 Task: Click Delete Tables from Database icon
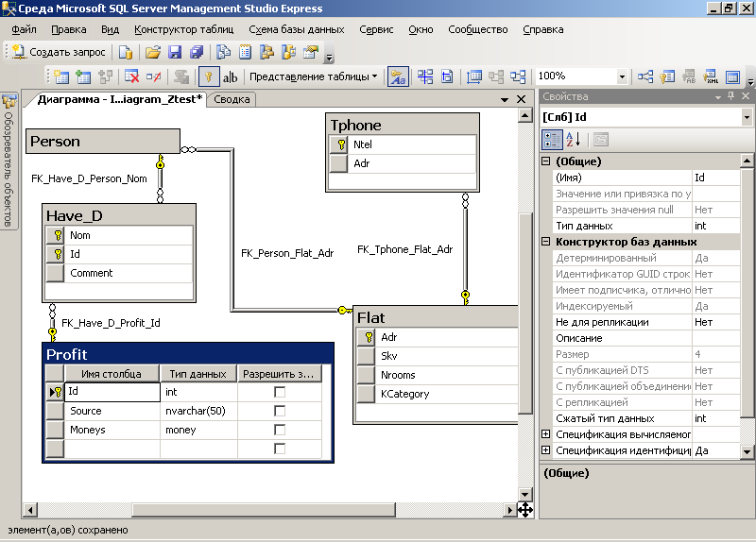click(x=131, y=76)
